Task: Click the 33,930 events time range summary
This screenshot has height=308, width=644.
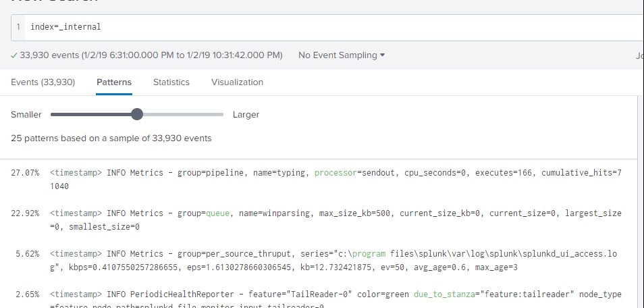Action: 151,55
